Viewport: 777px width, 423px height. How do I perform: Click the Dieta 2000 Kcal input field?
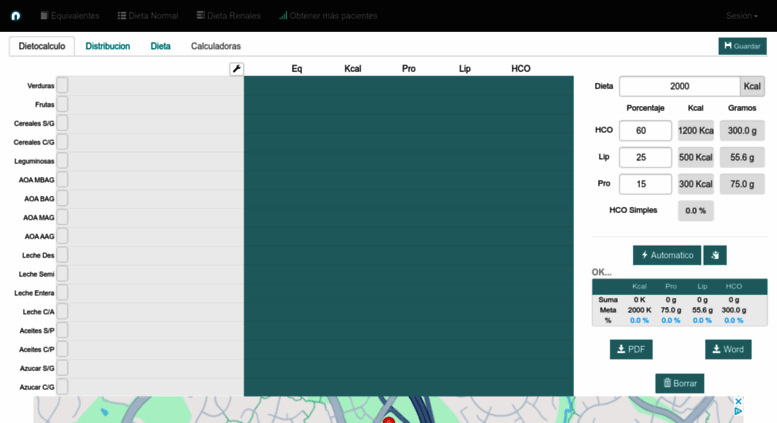[679, 86]
